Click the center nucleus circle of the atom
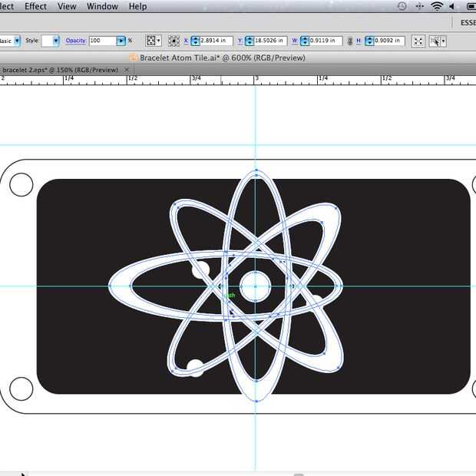The height and width of the screenshot is (476, 476). click(256, 286)
